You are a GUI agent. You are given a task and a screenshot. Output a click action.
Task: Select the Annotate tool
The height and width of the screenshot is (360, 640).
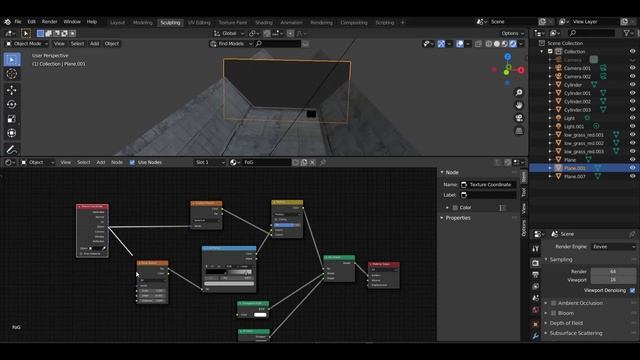tap(12, 149)
